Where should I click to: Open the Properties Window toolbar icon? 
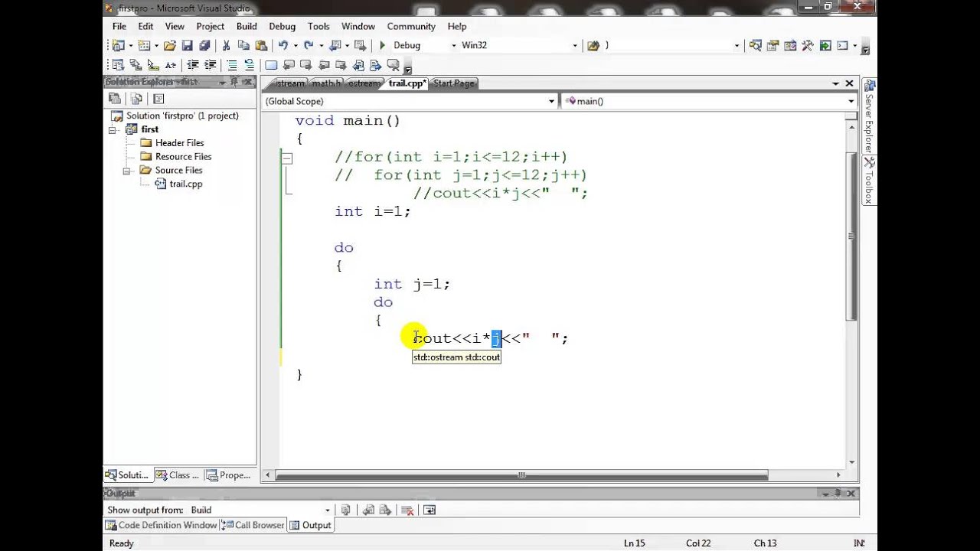pyautogui.click(x=773, y=45)
